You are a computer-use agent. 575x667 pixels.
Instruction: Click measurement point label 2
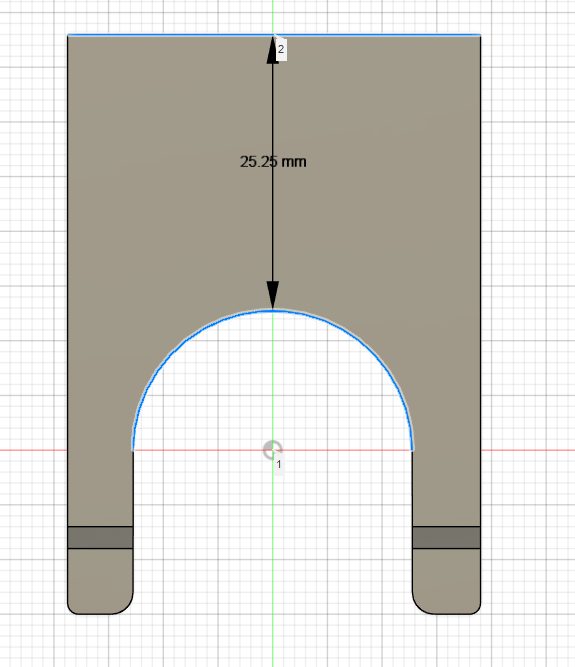pyautogui.click(x=281, y=49)
